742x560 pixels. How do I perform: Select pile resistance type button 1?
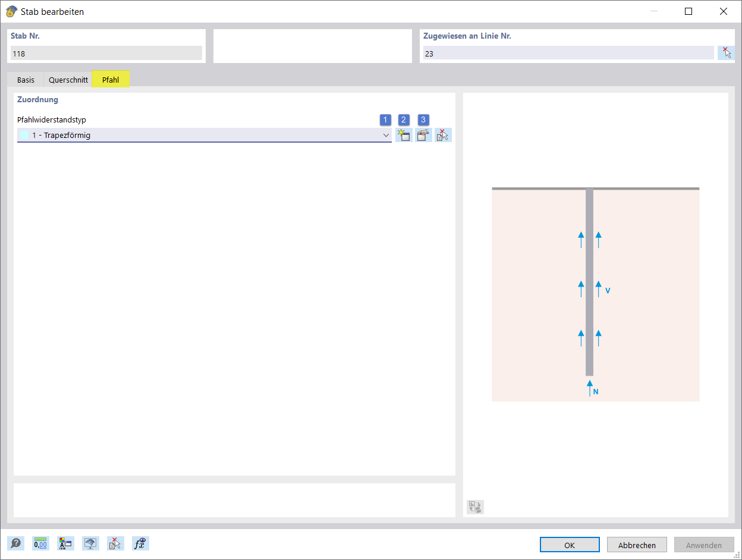[385, 119]
